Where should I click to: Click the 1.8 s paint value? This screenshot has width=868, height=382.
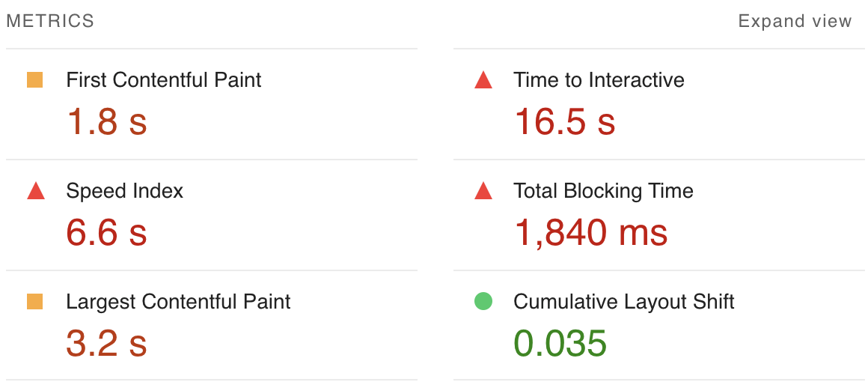coord(107,121)
